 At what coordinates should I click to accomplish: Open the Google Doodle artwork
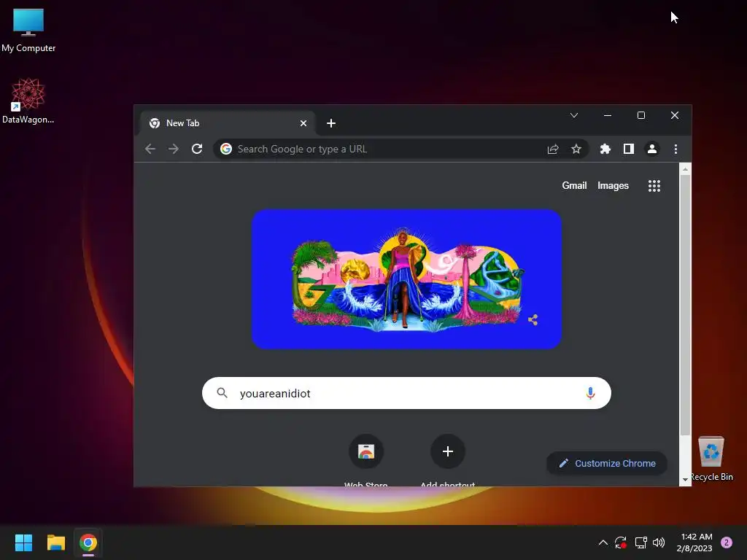pos(406,279)
